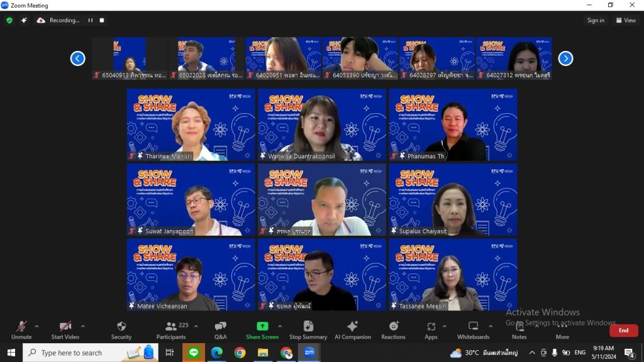Stop the cloud recording

click(102, 20)
